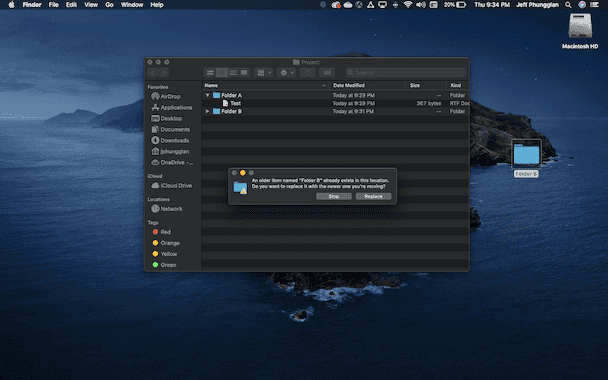Select the Green tag in sidebar

coord(164,265)
